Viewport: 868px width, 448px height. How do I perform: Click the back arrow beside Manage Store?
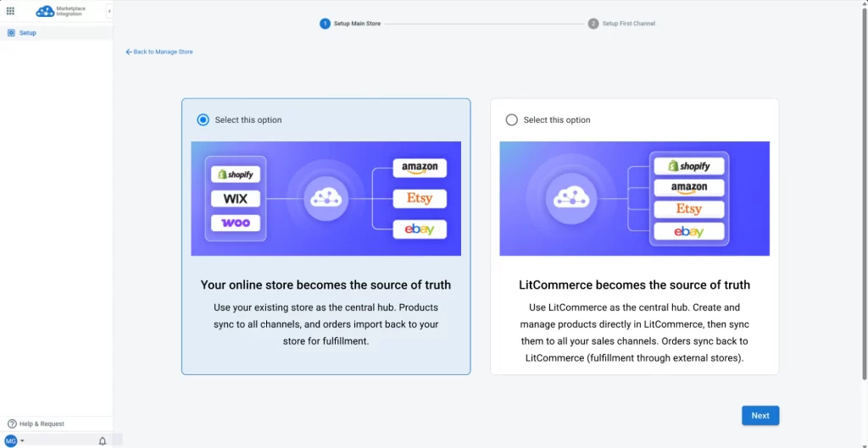[x=129, y=52]
